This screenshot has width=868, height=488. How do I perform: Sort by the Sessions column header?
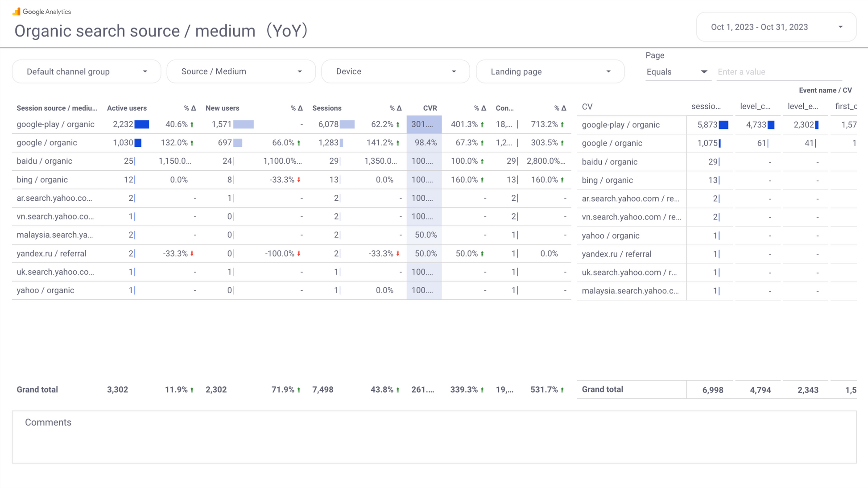pyautogui.click(x=327, y=108)
